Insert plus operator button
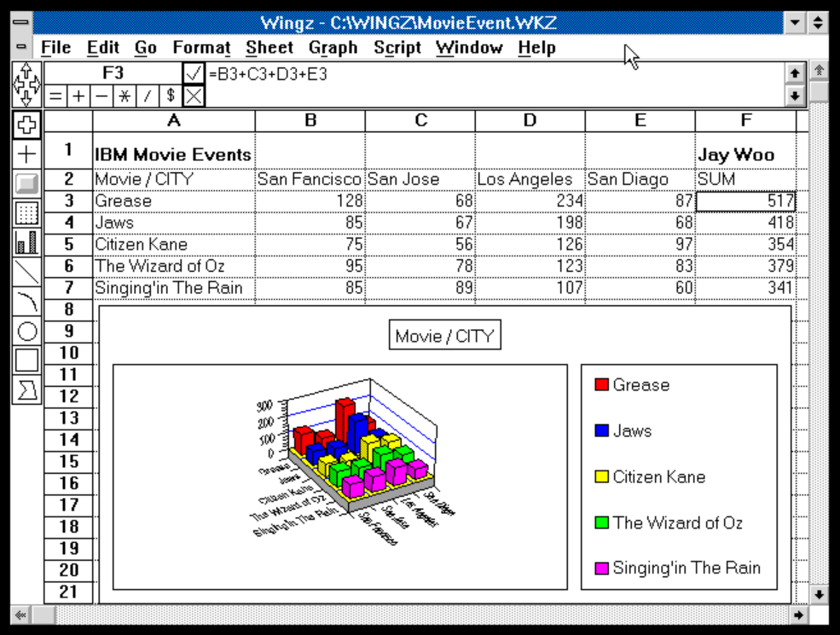 78,96
